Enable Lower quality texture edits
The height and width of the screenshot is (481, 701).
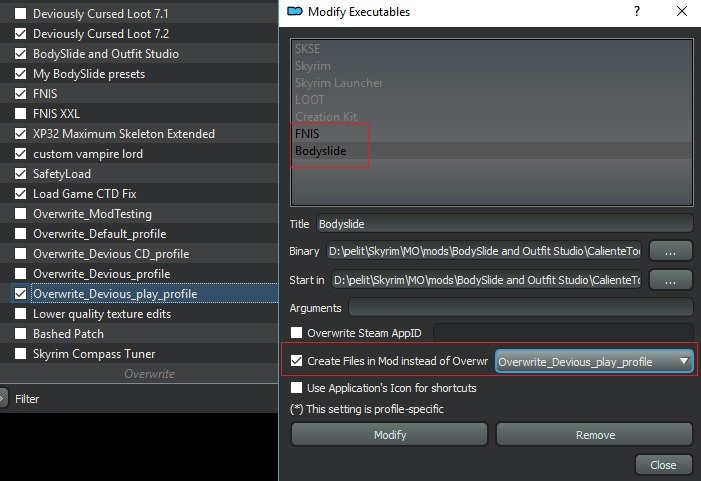click(21, 314)
